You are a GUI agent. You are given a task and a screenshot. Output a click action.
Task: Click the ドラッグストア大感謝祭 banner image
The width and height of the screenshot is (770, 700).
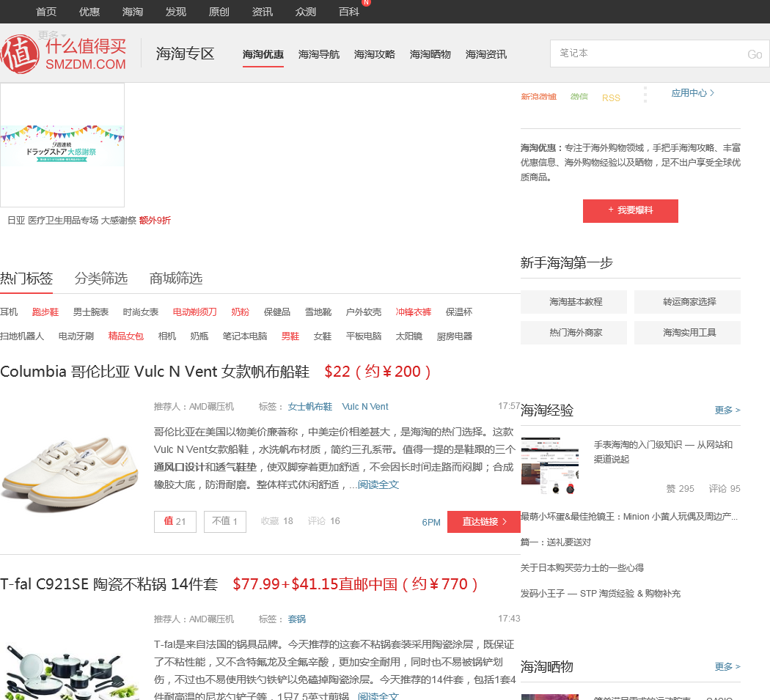tap(62, 145)
